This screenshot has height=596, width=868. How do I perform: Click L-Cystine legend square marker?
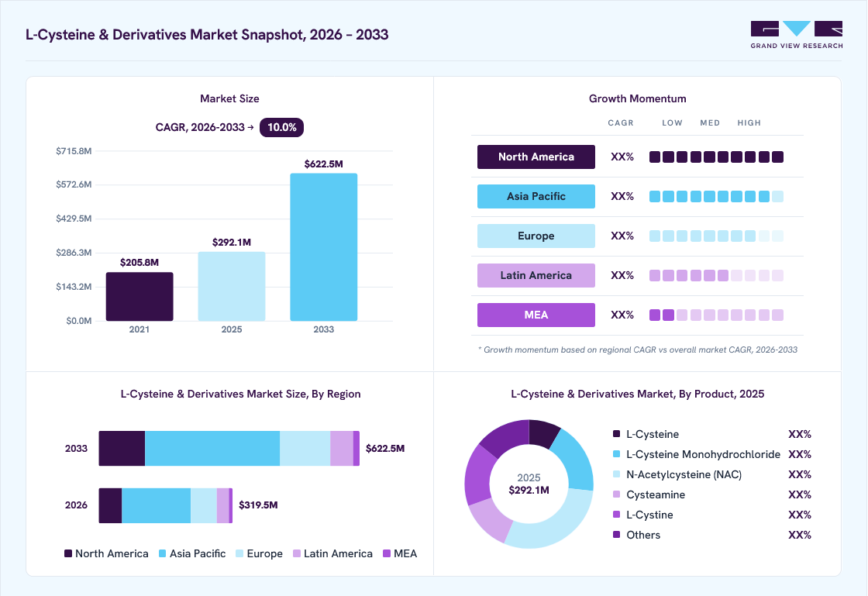(x=617, y=514)
